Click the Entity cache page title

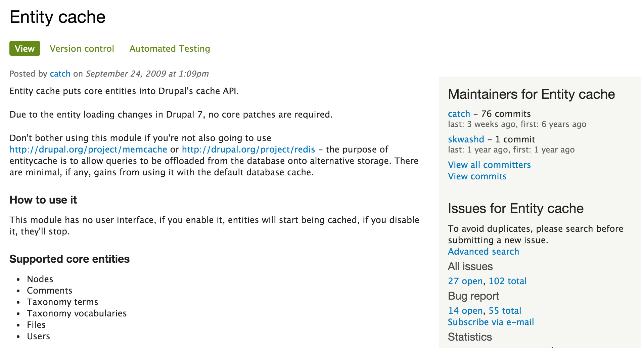57,17
